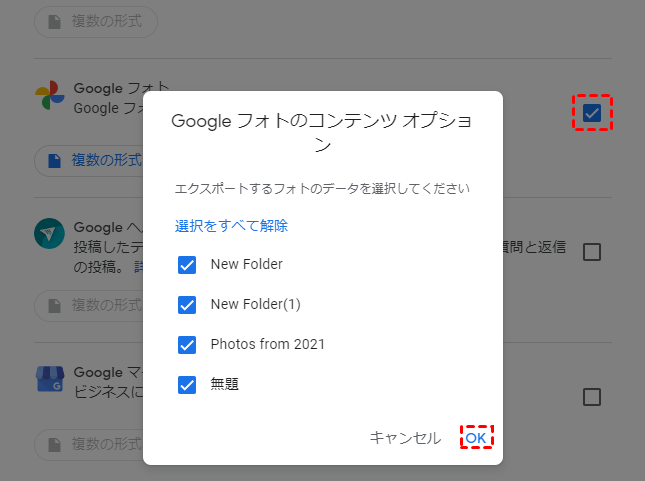
Task: Click the 選択をすべて解除 link
Action: [231, 226]
